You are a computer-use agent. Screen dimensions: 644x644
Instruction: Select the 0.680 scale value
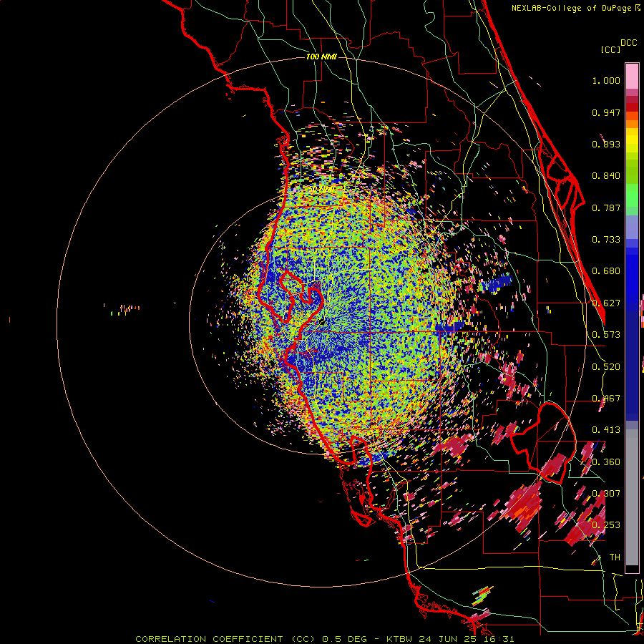pos(606,271)
